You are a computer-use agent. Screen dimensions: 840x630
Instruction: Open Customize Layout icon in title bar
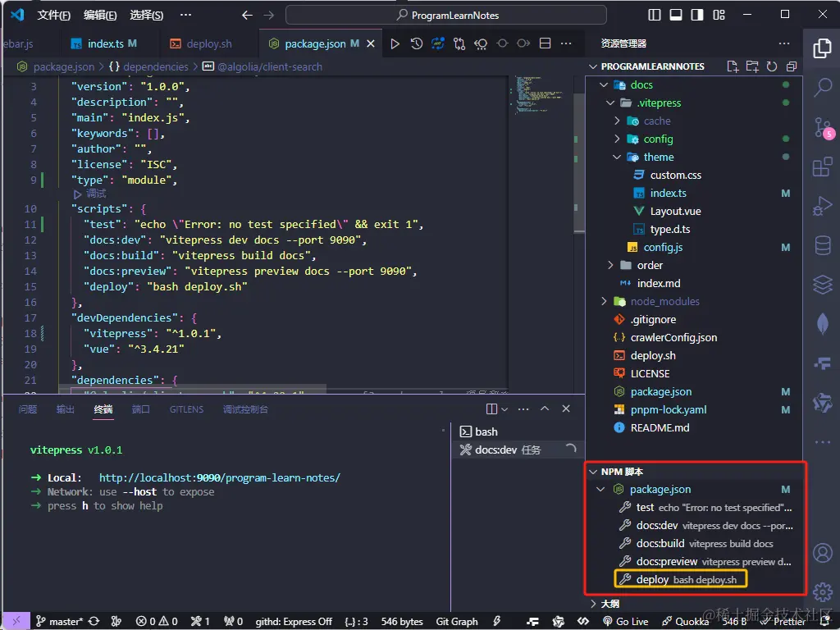pyautogui.click(x=719, y=15)
